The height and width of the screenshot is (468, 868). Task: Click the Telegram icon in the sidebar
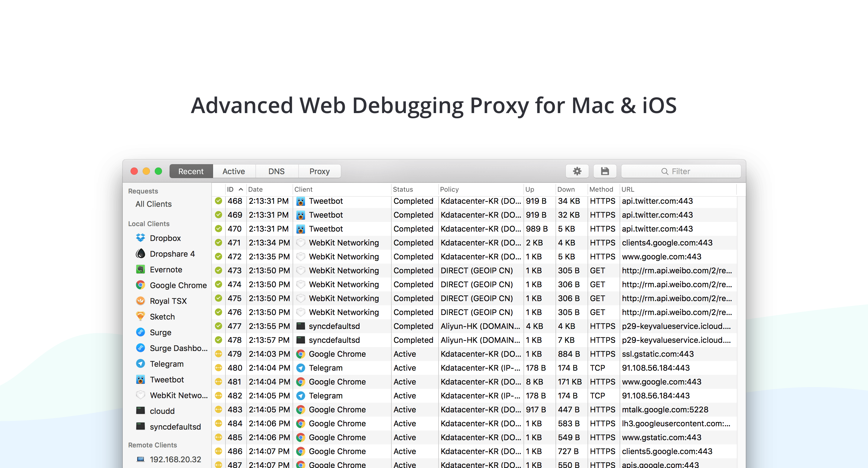click(x=141, y=364)
